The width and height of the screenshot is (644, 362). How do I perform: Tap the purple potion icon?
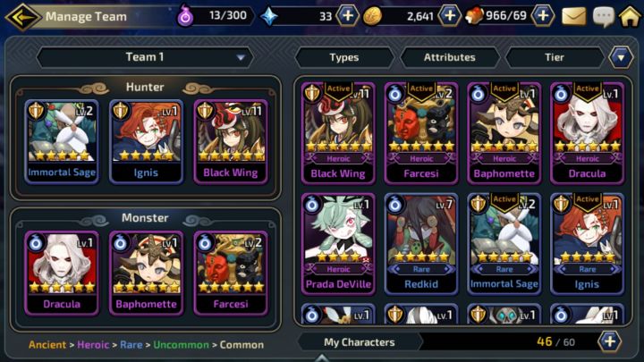tap(185, 16)
